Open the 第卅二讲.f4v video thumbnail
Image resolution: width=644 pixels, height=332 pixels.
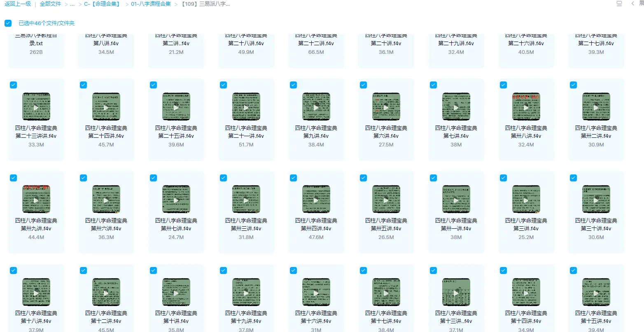point(596,107)
